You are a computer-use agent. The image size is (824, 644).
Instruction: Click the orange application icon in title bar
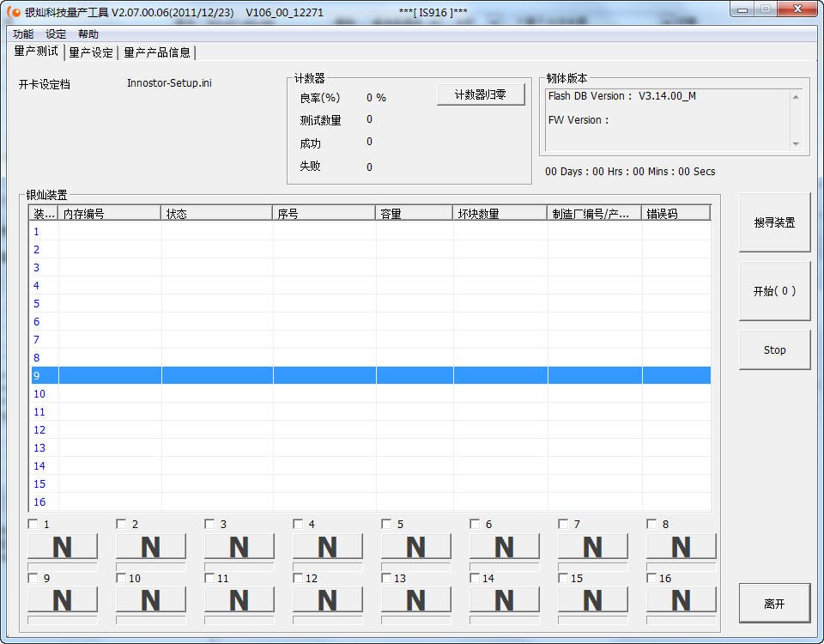(14, 12)
